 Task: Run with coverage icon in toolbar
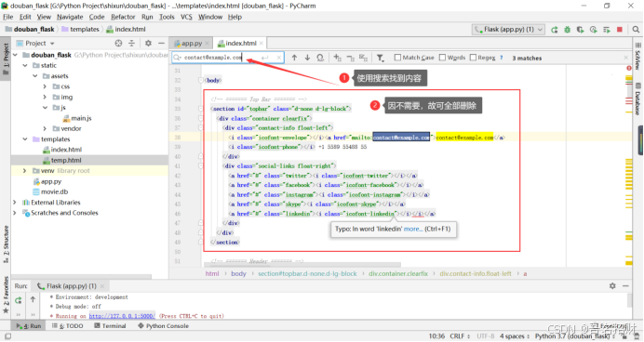580,30
